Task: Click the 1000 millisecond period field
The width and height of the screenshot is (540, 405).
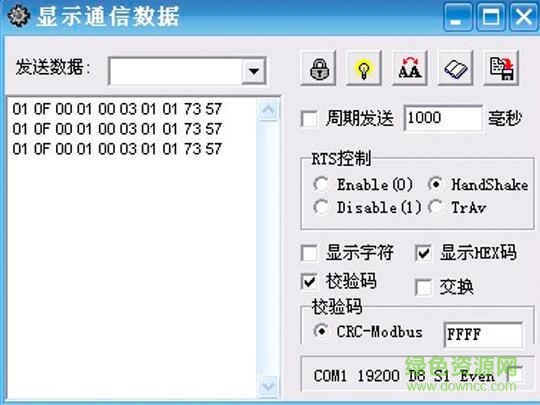Action: (x=443, y=118)
